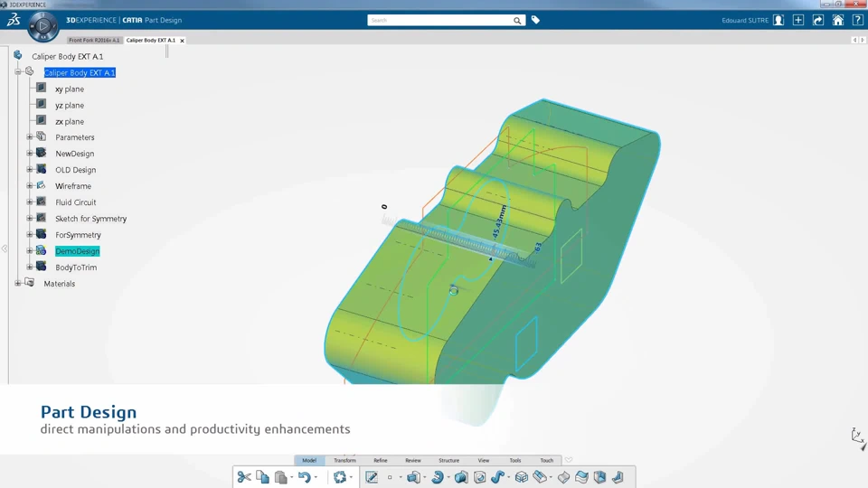Open dropdown arrow next to Shaft
This screenshot has width=868, height=488.
[x=448, y=477]
